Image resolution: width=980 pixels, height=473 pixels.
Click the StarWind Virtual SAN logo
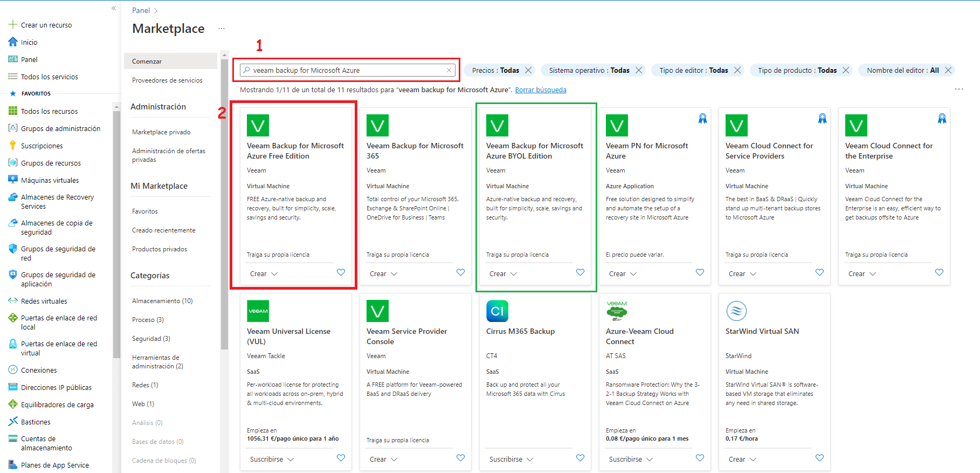coord(736,311)
